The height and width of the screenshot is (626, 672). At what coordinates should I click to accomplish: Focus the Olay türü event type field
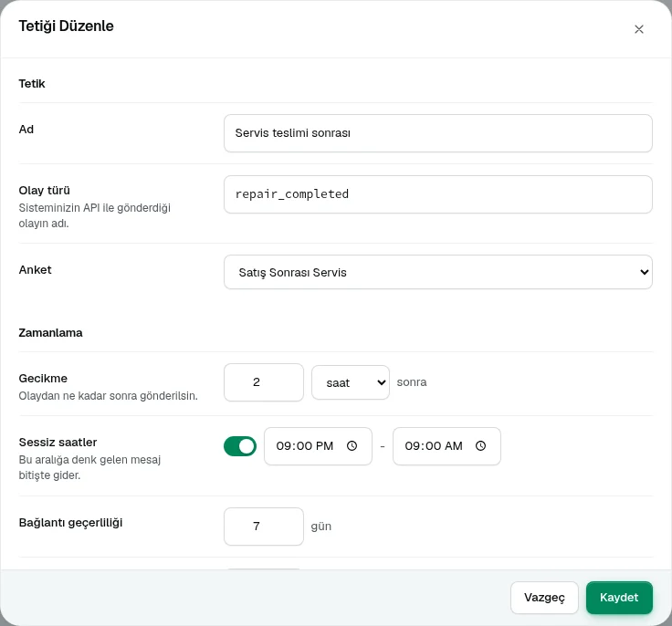click(438, 194)
